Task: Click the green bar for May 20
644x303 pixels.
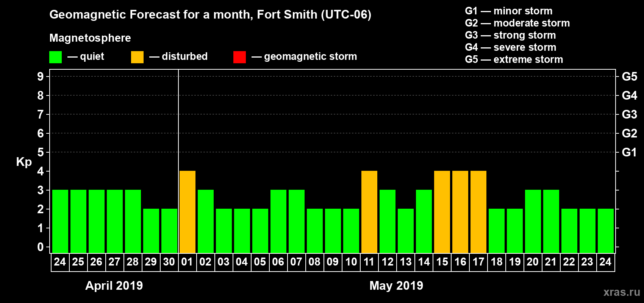Action: point(533,221)
